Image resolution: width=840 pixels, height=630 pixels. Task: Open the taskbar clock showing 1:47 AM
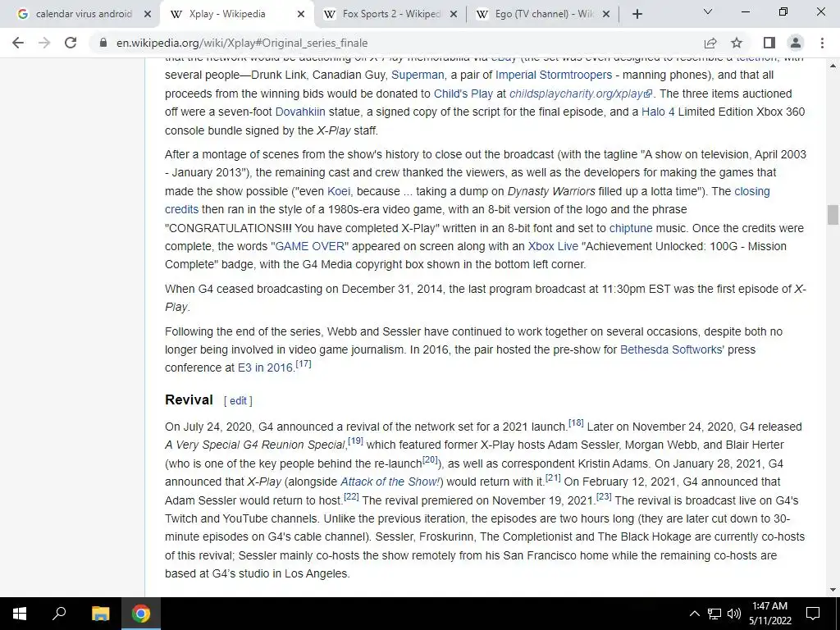tap(769, 614)
